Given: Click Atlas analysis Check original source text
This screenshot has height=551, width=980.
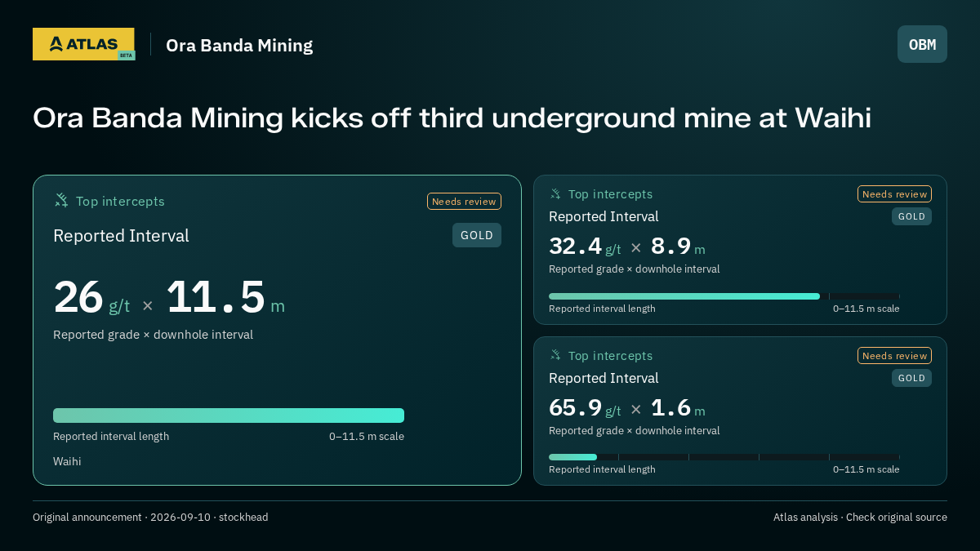Looking at the screenshot, I should (860, 518).
